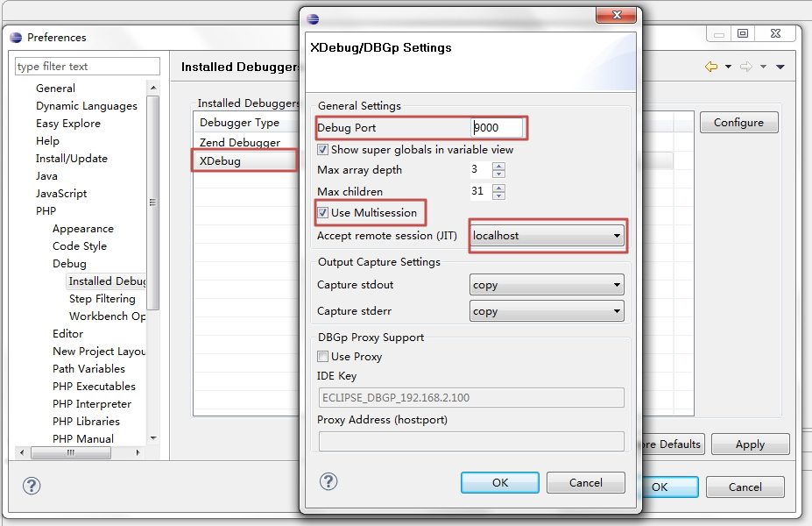Click Debugger Type column header
This screenshot has width=812, height=526.
point(246,123)
